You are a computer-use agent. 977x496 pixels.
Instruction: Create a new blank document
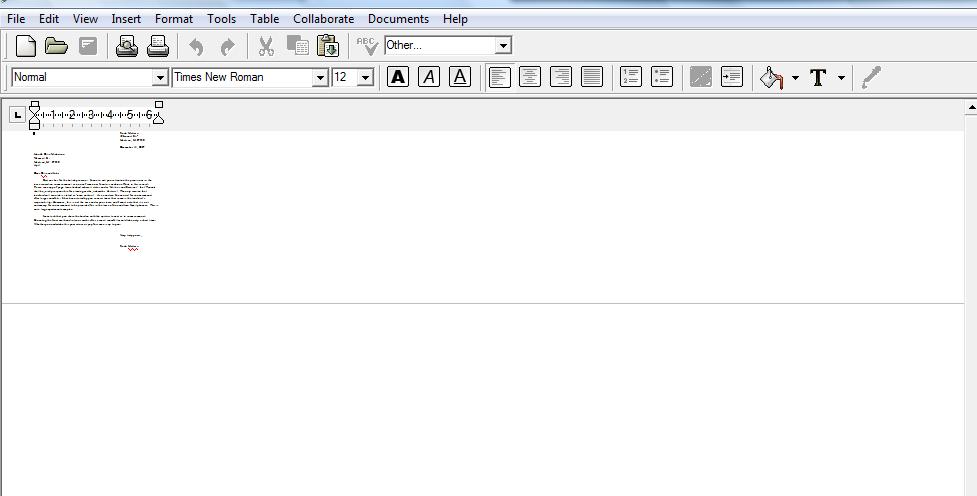point(26,45)
